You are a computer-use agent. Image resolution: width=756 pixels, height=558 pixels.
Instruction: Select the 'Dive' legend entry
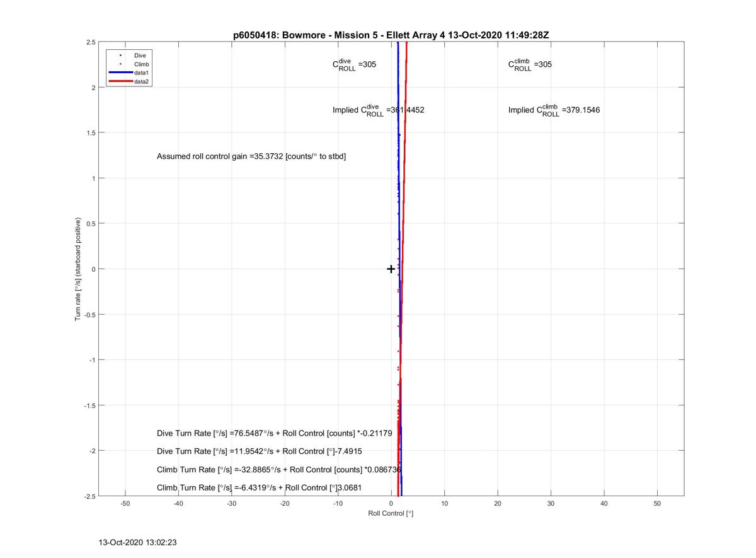click(x=140, y=55)
